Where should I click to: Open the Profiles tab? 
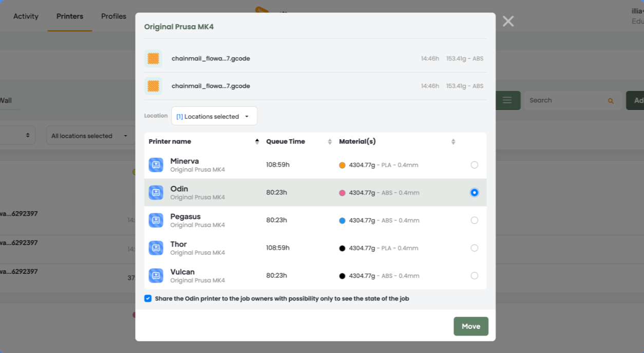pos(113,16)
